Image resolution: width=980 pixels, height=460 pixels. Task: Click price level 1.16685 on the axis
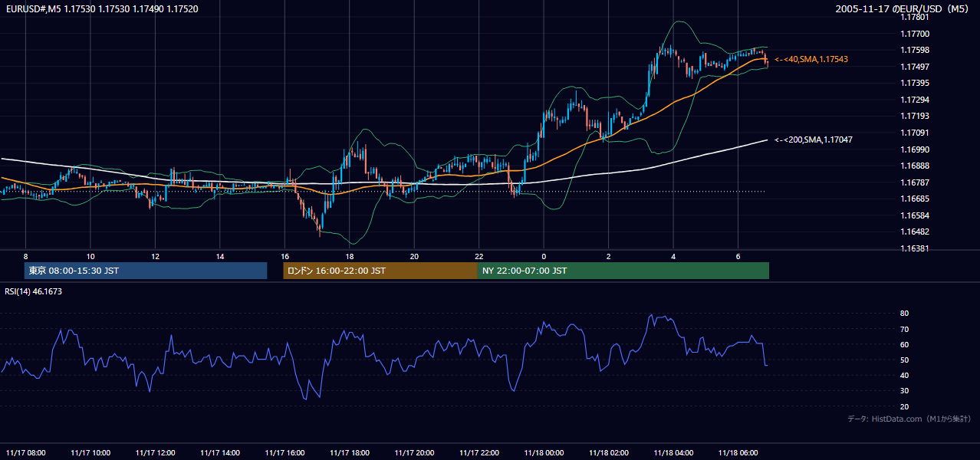915,199
